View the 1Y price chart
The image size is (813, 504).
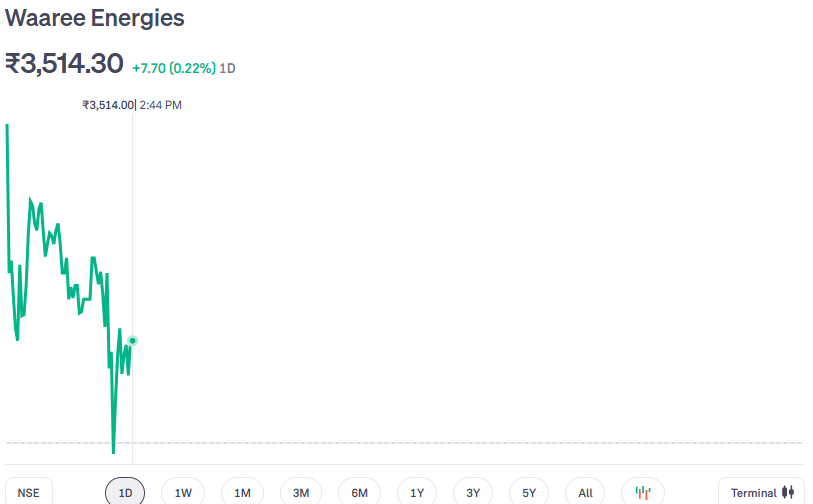tap(417, 492)
